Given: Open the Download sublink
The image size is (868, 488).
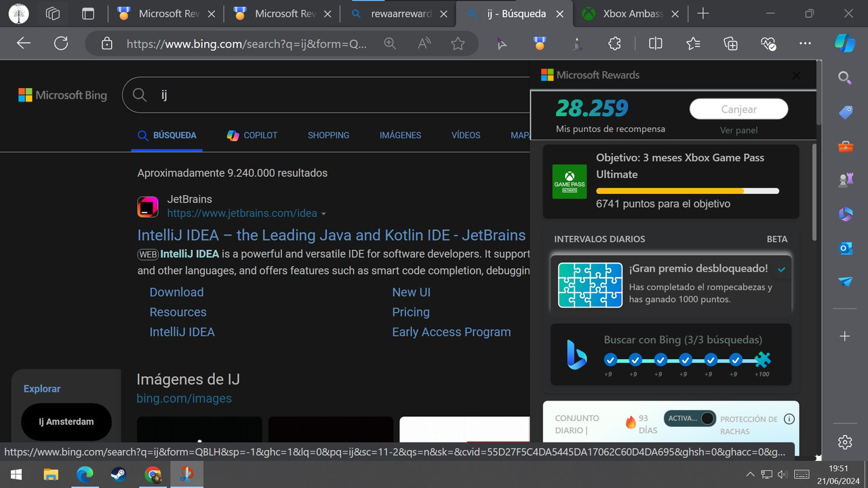Looking at the screenshot, I should click(176, 292).
